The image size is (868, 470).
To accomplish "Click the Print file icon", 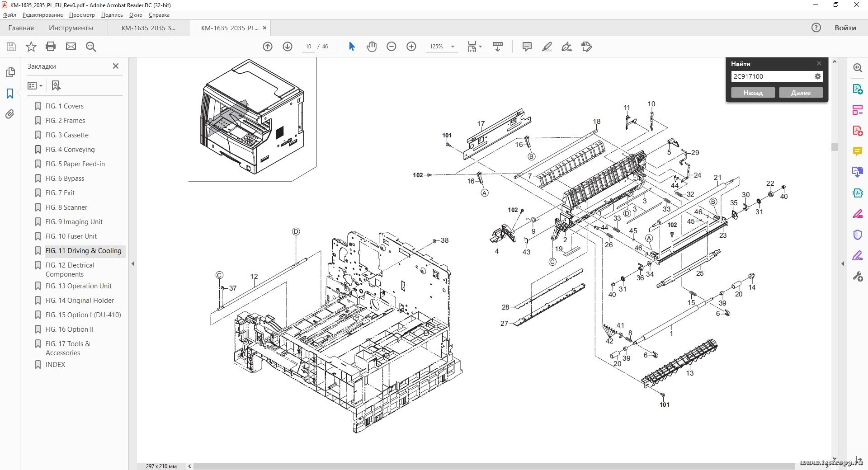I will tap(51, 47).
